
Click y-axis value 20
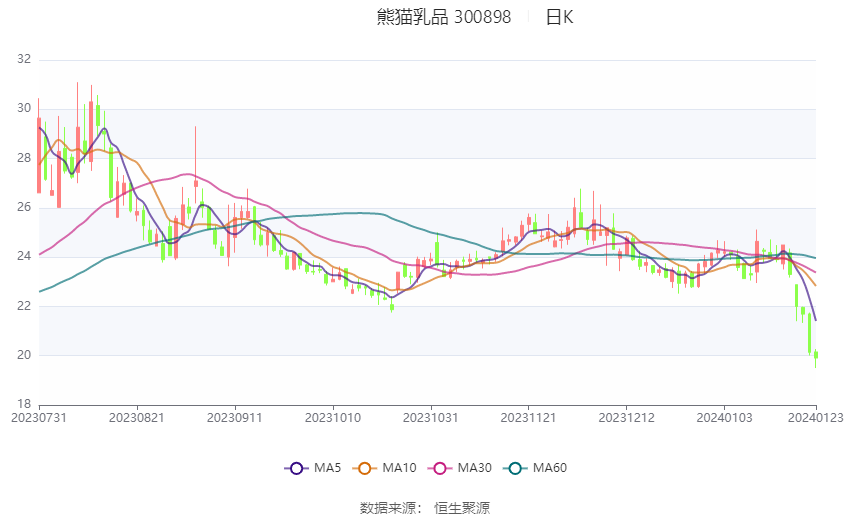coord(24,355)
